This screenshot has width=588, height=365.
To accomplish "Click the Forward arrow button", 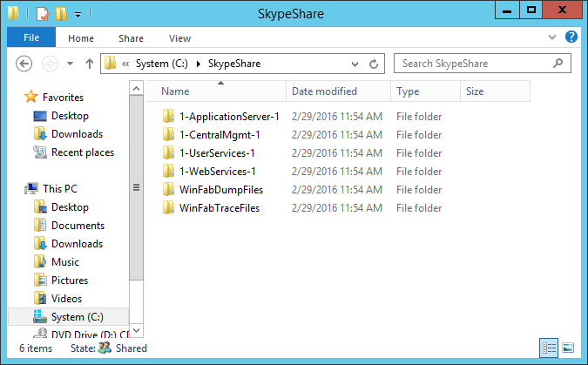I will tap(50, 64).
